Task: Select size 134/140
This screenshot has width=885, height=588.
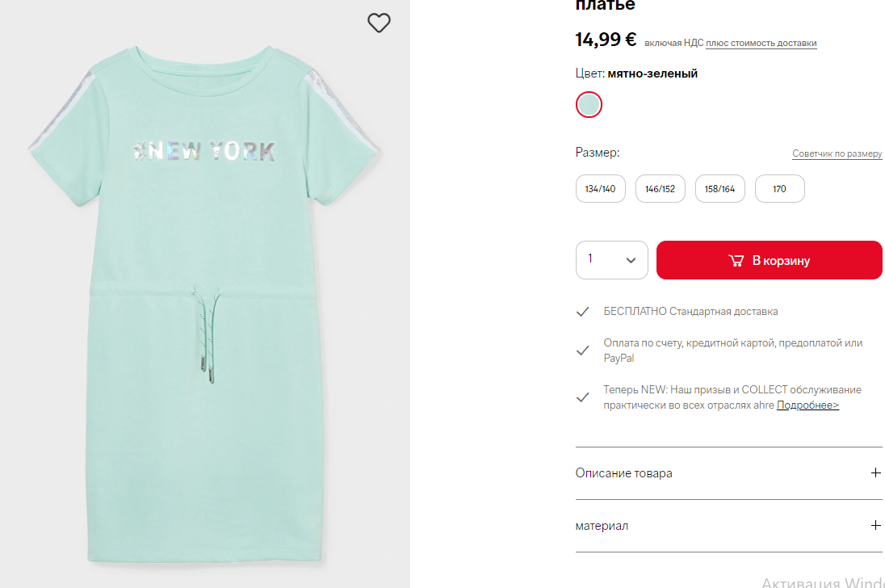Action: point(600,189)
